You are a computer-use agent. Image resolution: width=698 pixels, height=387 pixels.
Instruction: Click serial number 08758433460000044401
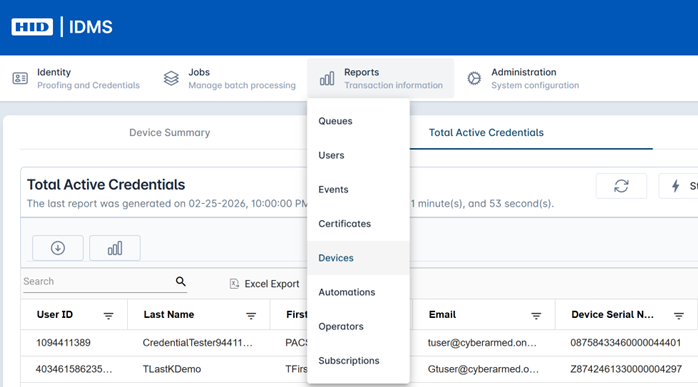[x=625, y=343]
